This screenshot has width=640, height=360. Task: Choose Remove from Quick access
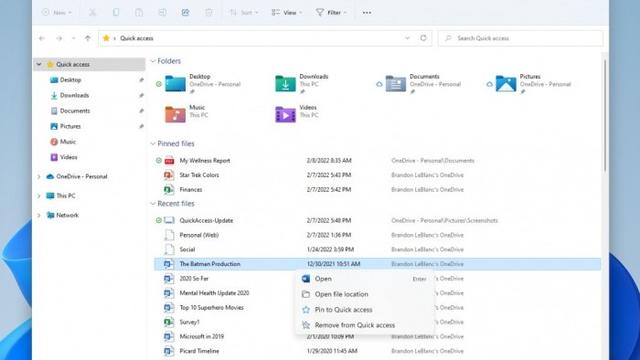click(364, 325)
